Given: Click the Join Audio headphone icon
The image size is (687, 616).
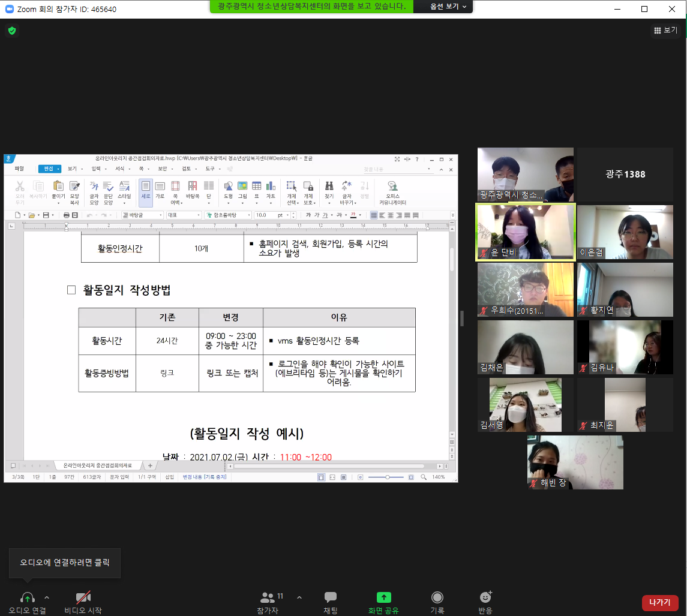Looking at the screenshot, I should (27, 597).
